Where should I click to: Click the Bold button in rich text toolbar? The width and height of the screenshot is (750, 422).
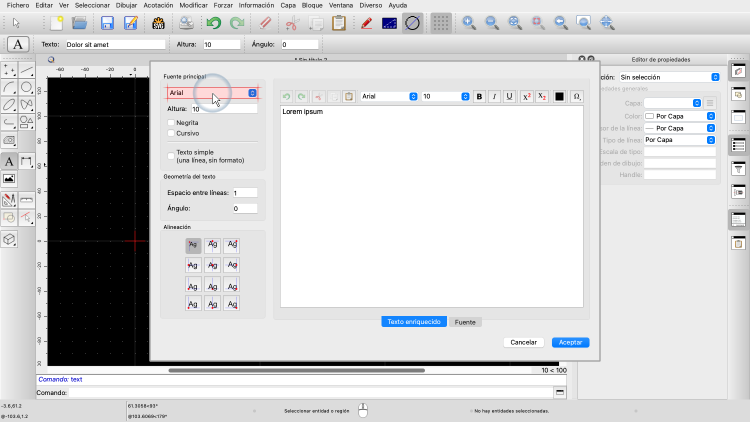(x=480, y=96)
